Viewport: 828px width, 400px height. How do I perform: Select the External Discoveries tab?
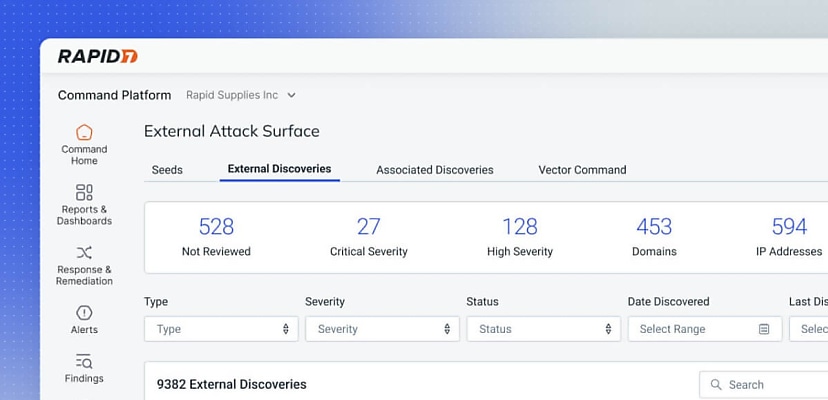click(279, 169)
